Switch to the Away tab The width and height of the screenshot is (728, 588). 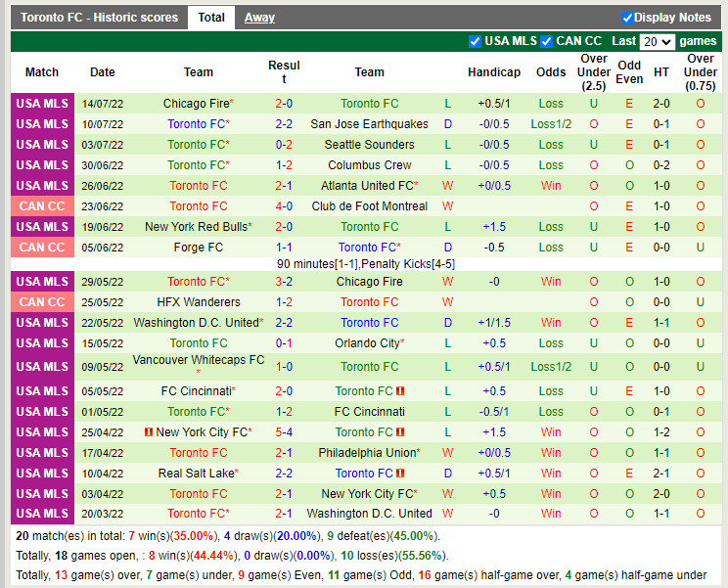259,18
